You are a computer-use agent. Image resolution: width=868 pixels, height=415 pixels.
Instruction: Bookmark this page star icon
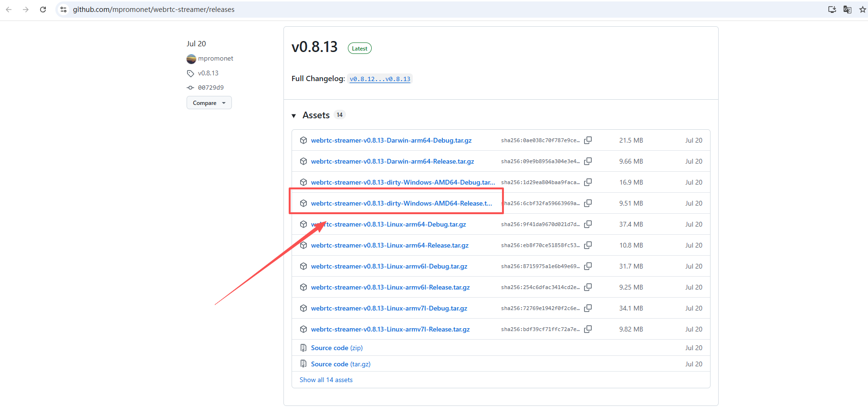pos(863,10)
